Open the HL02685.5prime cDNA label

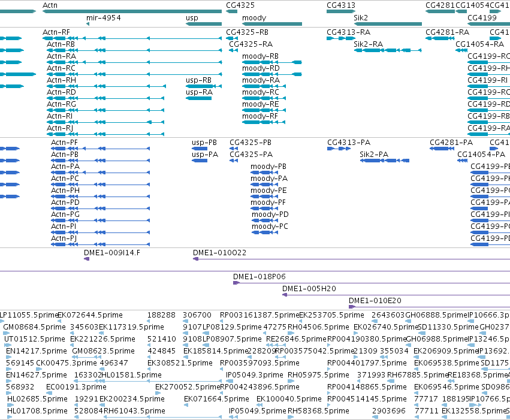coord(37,399)
